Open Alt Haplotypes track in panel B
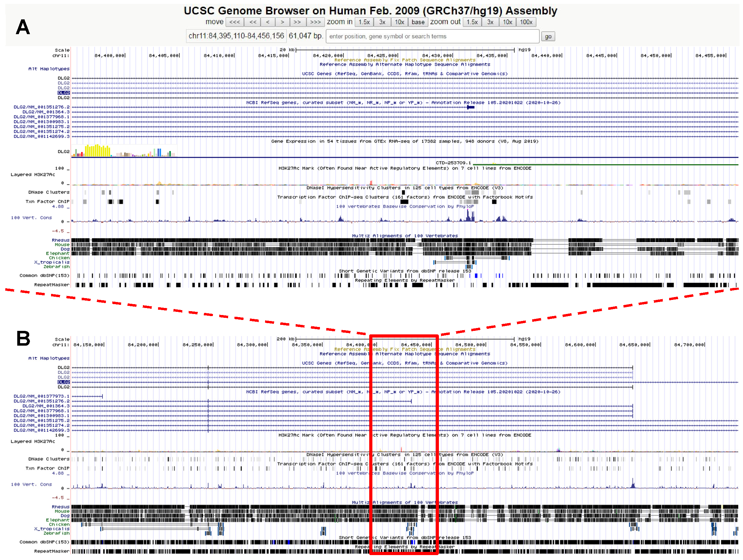The image size is (743, 560). [x=49, y=358]
